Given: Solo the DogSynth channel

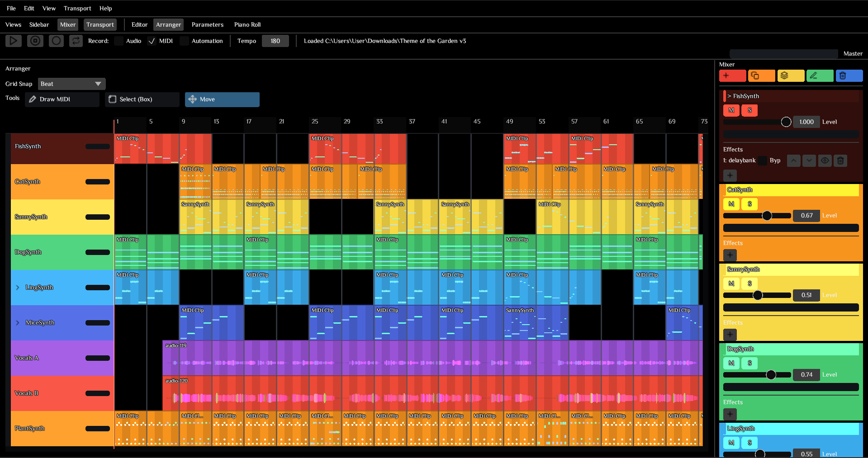Looking at the screenshot, I should click(749, 363).
